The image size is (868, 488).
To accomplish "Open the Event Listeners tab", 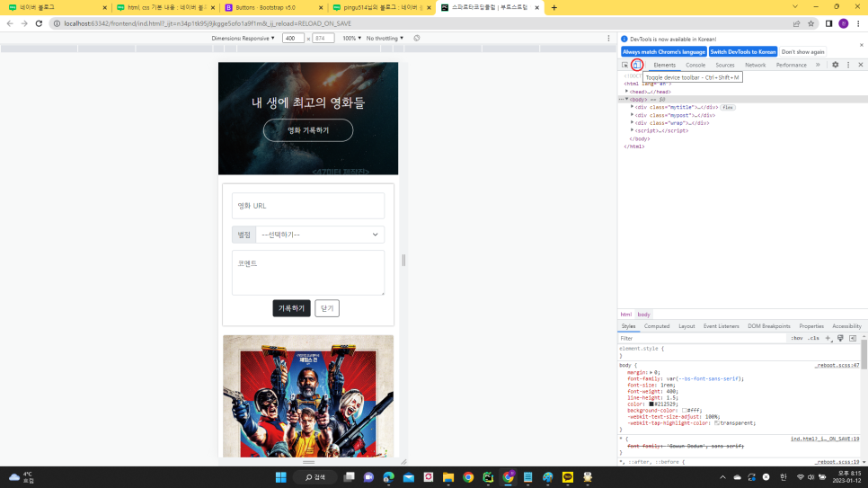I will click(x=721, y=326).
